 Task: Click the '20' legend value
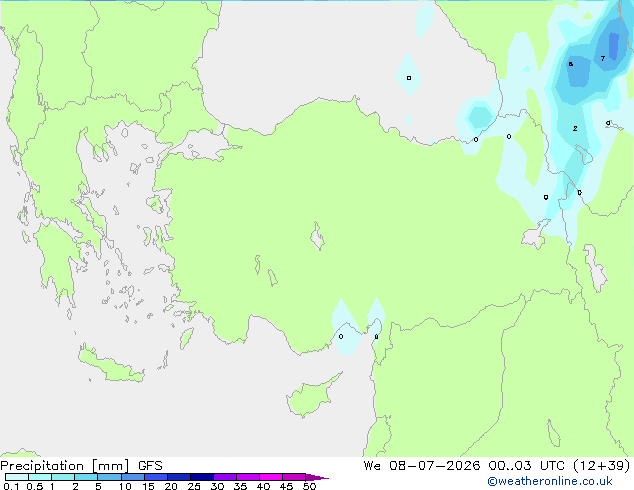(x=171, y=486)
